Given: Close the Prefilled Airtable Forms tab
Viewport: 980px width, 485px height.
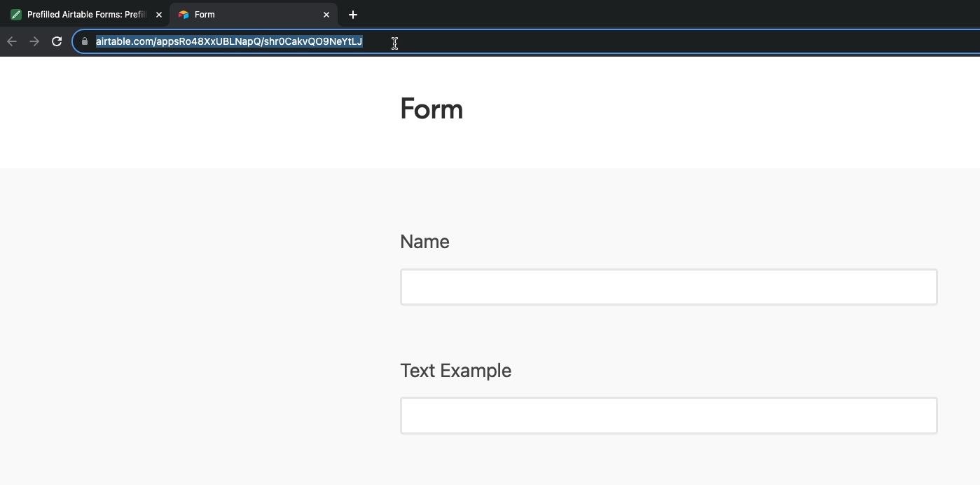Looking at the screenshot, I should (x=159, y=15).
